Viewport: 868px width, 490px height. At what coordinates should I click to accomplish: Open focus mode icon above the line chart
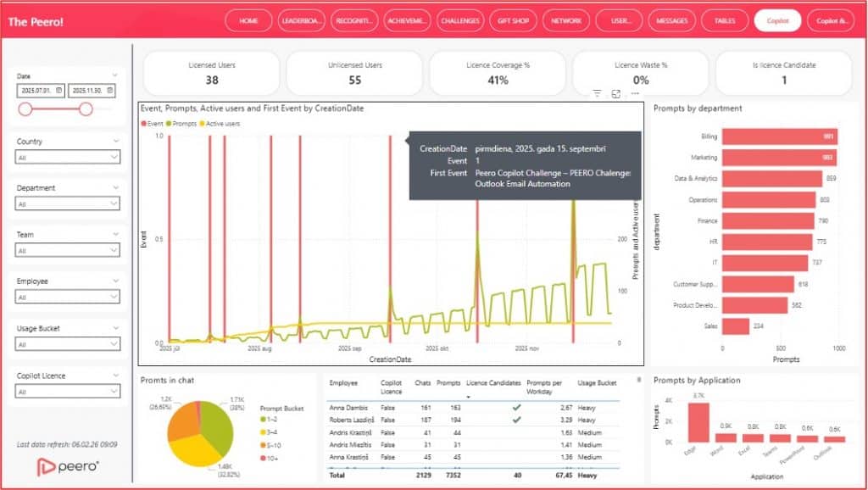[x=616, y=94]
